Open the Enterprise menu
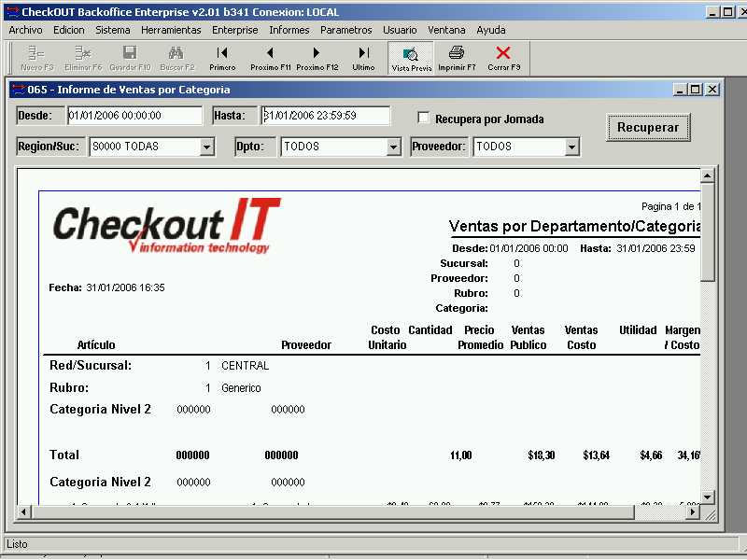 pyautogui.click(x=235, y=30)
